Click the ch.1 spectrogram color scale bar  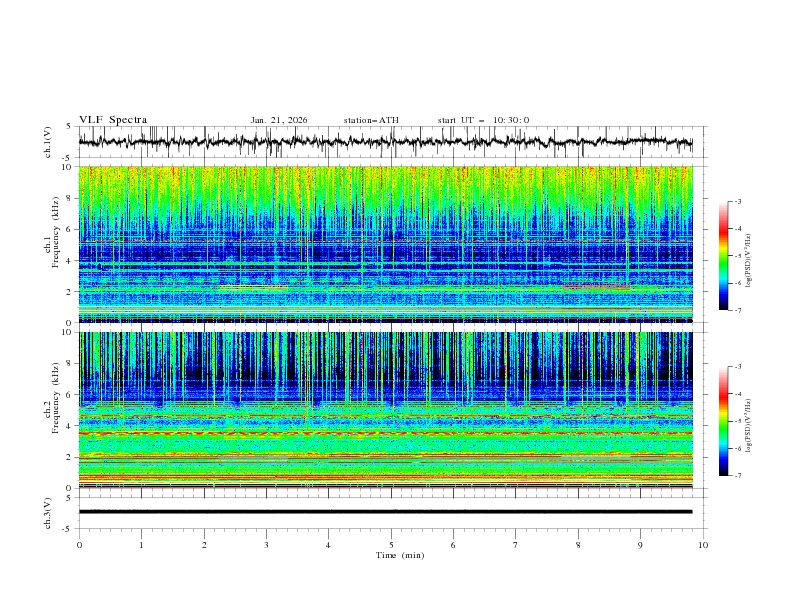723,256
